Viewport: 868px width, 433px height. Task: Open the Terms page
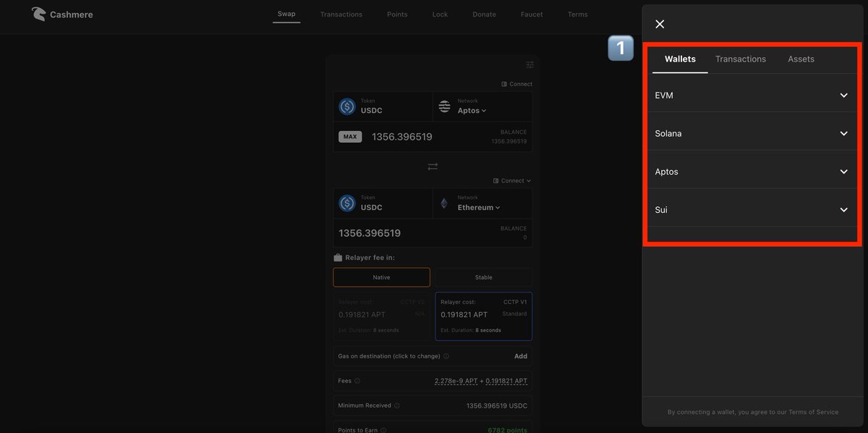click(577, 14)
